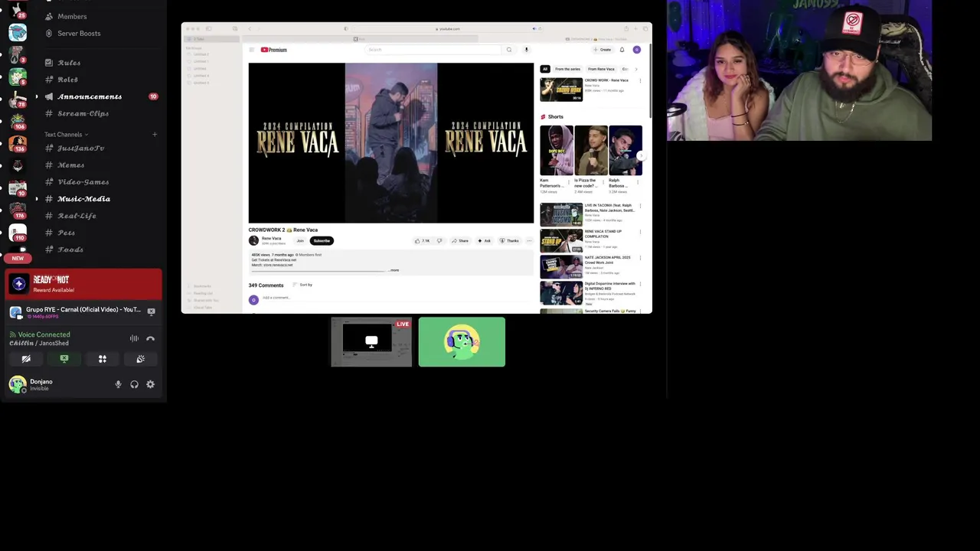Deafen with the headphones icon
The image size is (980, 551).
tap(134, 384)
